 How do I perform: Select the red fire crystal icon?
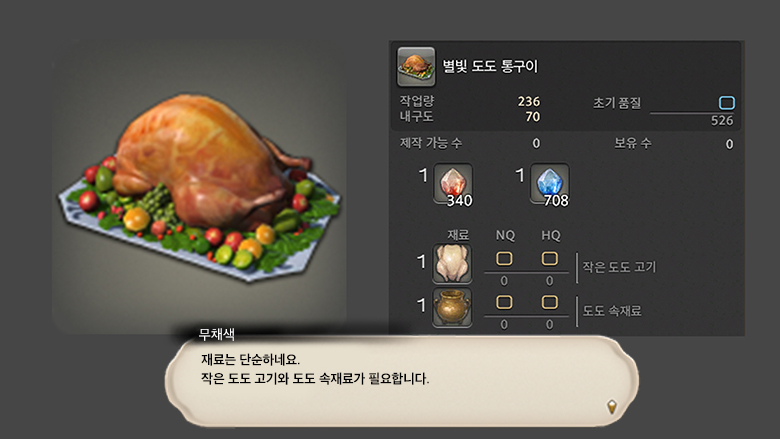click(453, 183)
